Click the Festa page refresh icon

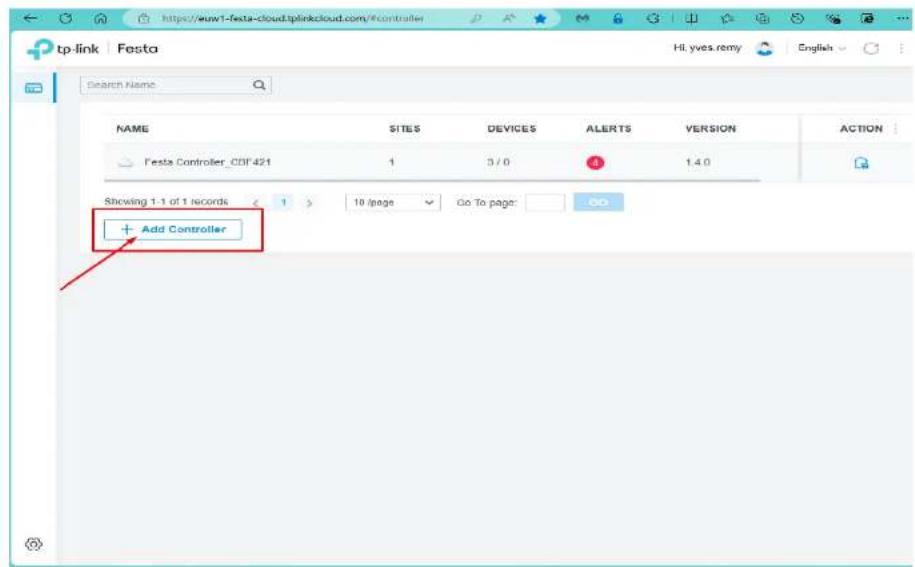tap(871, 48)
